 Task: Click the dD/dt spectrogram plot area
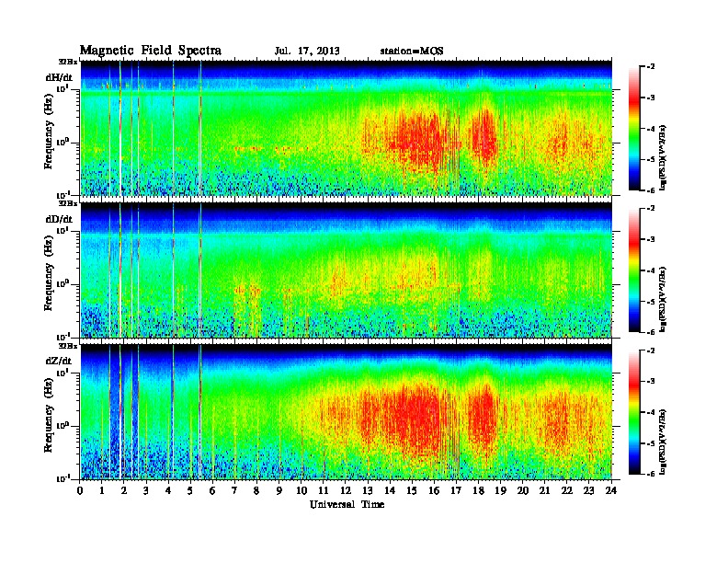347,270
